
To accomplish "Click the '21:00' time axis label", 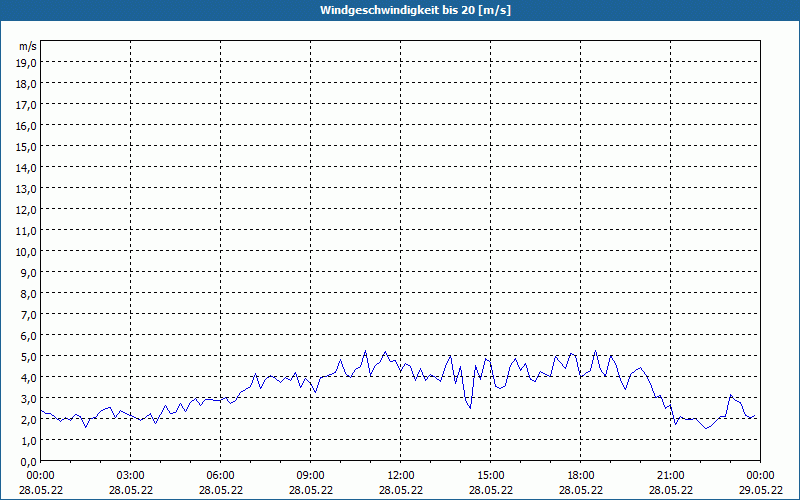I will coord(670,476).
